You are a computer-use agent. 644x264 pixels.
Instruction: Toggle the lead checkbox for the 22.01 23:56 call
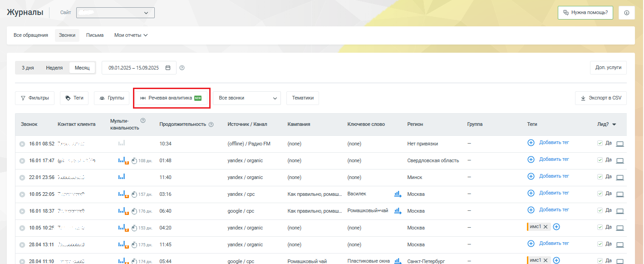tap(600, 177)
